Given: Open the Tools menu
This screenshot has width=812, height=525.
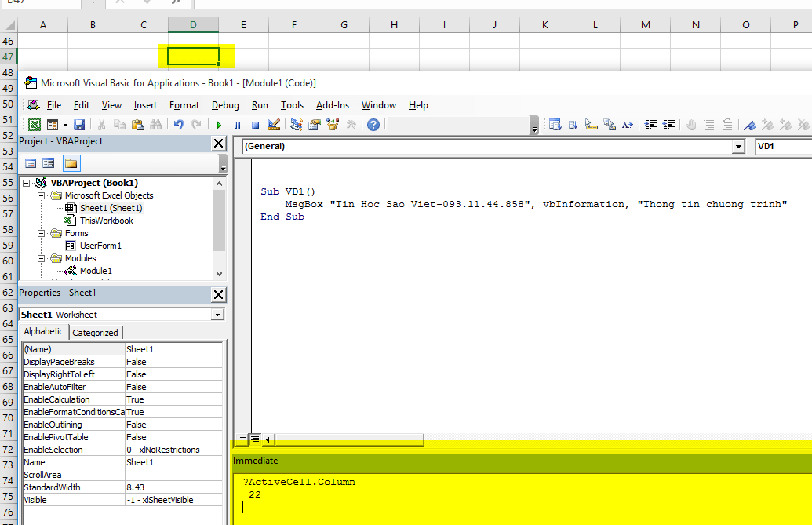Looking at the screenshot, I should click(x=292, y=105).
